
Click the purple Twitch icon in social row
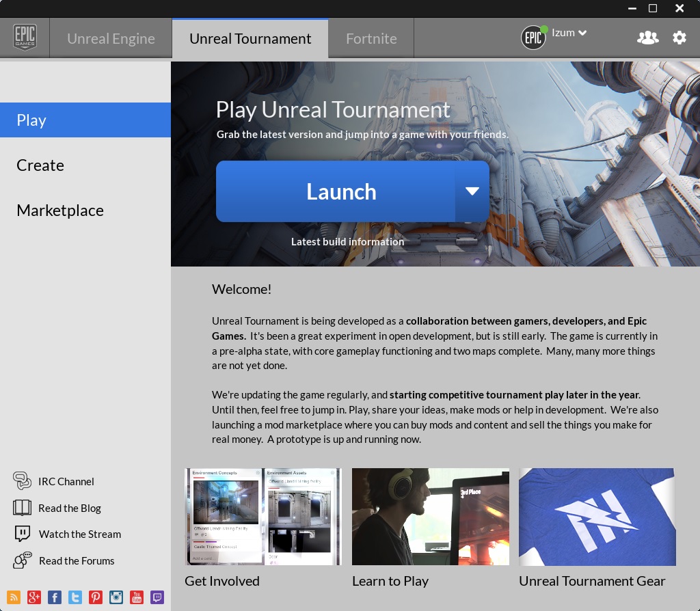(x=157, y=597)
